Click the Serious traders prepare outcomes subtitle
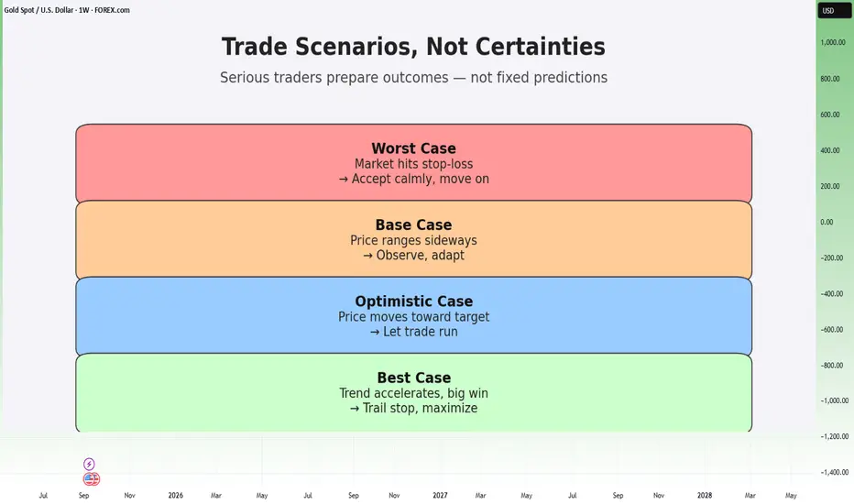This screenshot has width=854, height=504. [413, 77]
